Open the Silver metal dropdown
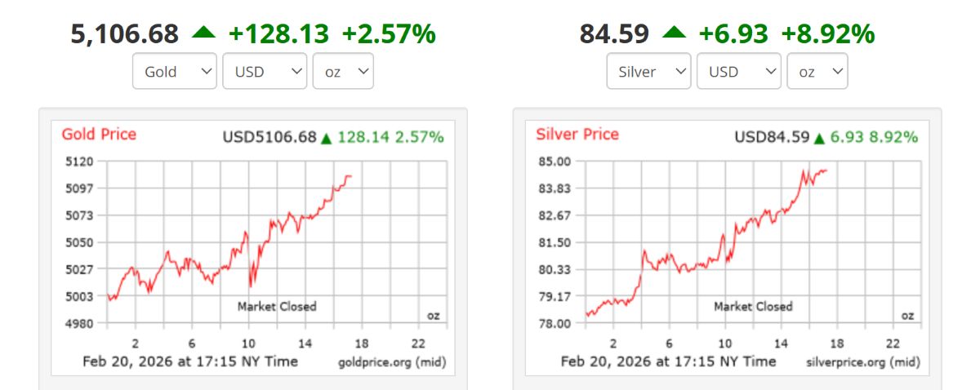The image size is (980, 390). pos(648,72)
